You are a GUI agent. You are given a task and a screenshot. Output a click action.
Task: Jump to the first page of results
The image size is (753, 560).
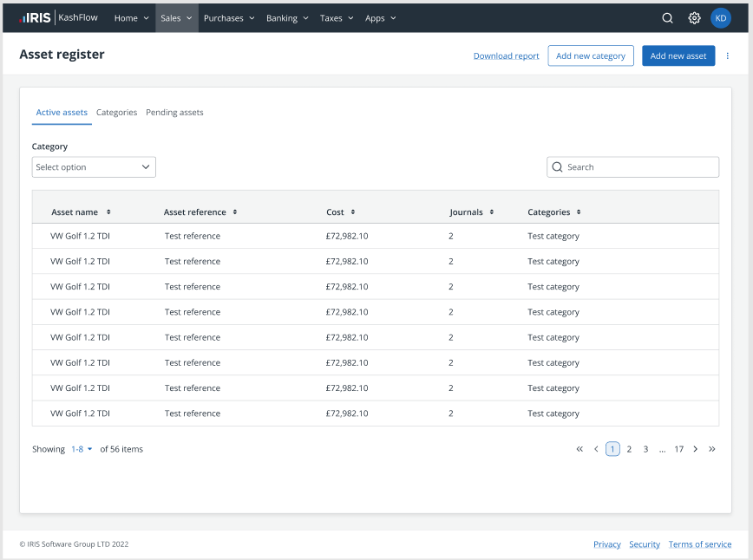pos(579,449)
